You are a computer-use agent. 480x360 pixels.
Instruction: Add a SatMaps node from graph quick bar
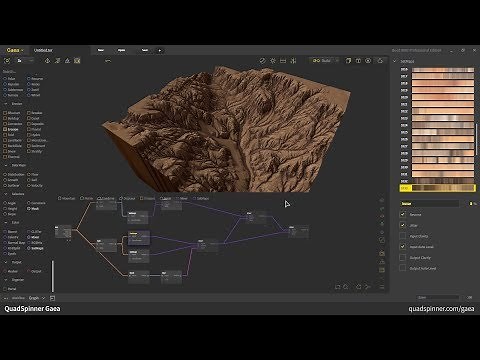[x=201, y=198]
